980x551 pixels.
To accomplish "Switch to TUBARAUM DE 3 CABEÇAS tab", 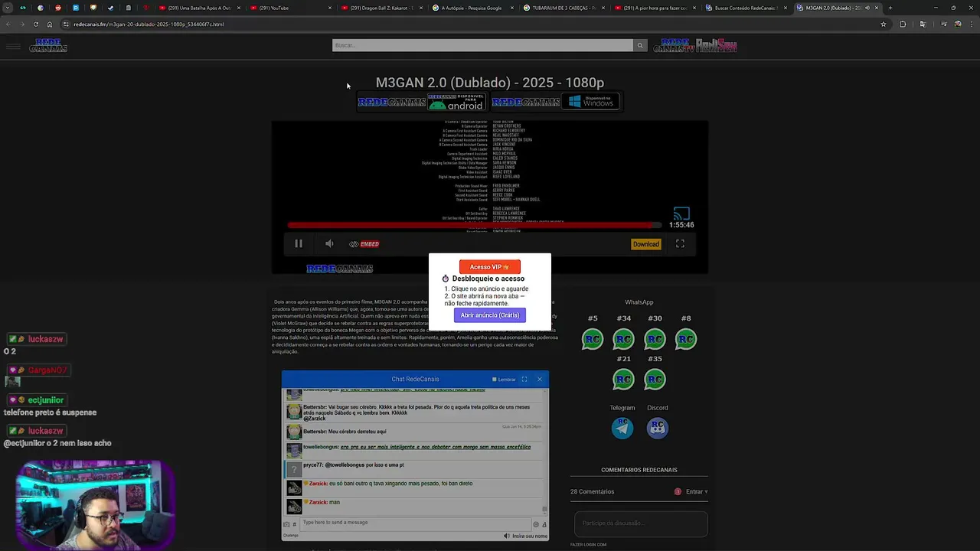I will (x=563, y=8).
